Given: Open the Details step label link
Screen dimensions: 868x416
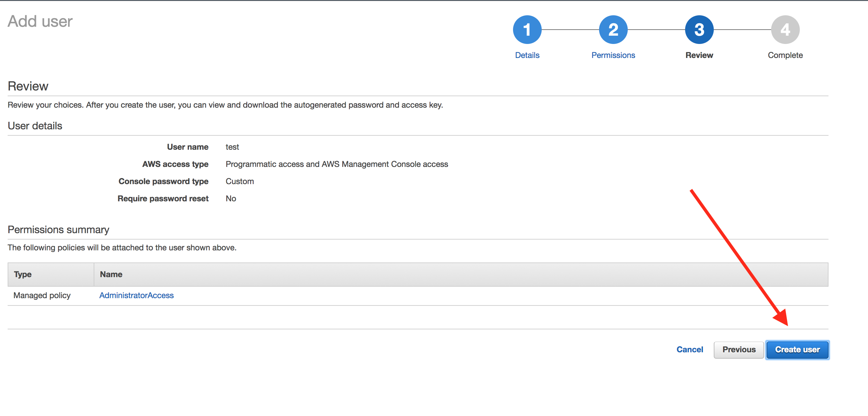Looking at the screenshot, I should click(527, 55).
